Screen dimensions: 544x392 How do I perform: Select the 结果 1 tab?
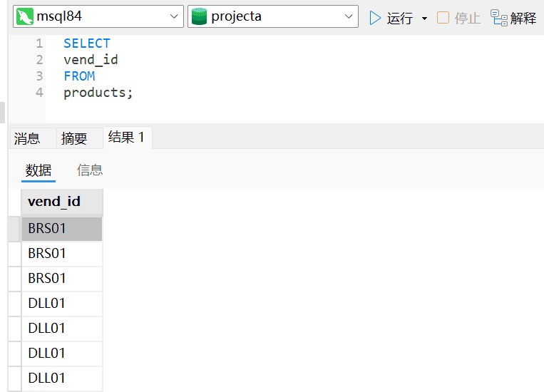point(127,138)
